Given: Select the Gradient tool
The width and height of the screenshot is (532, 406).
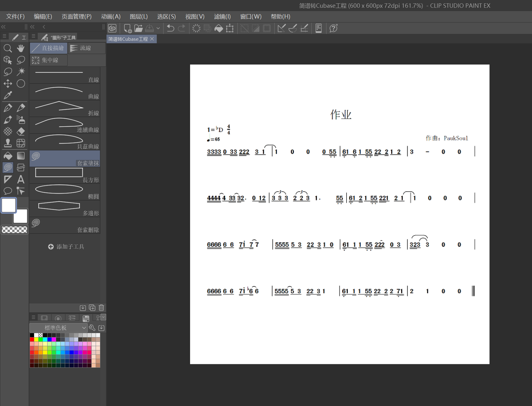Looking at the screenshot, I should 21,156.
